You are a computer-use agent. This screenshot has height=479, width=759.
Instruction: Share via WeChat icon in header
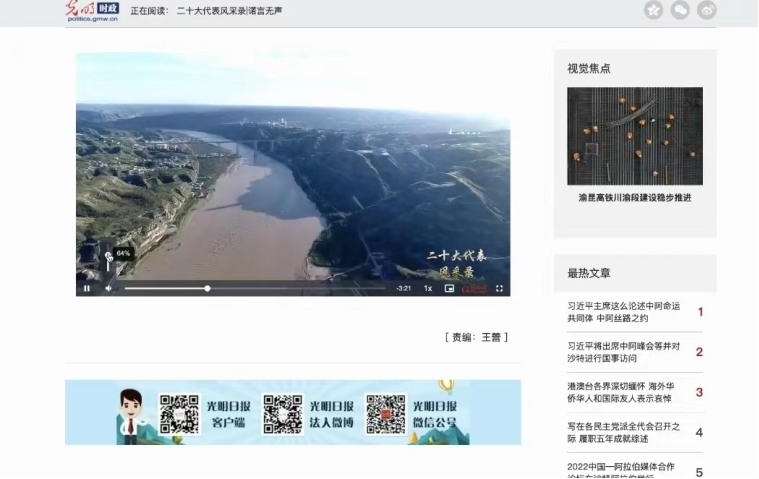click(680, 10)
